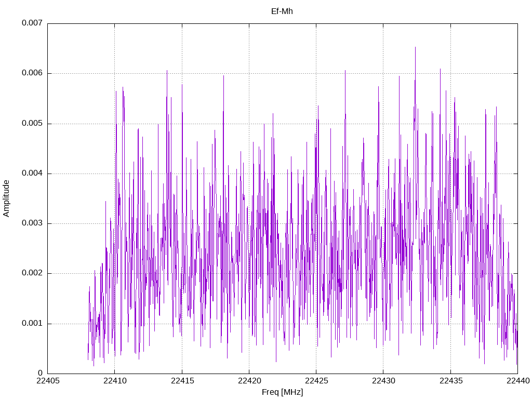This screenshot has height=399, width=532.
Task: Click the 22440 x-axis tick label
Action: (x=518, y=381)
